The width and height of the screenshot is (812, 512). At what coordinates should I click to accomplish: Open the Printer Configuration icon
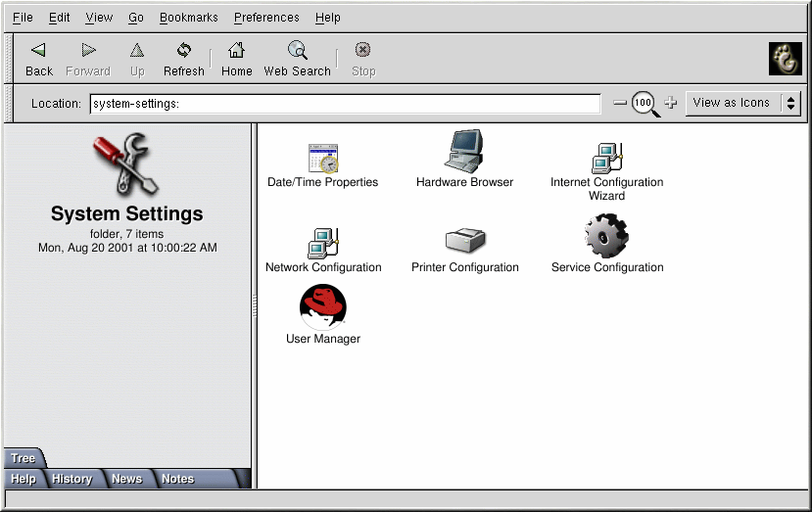(x=464, y=241)
